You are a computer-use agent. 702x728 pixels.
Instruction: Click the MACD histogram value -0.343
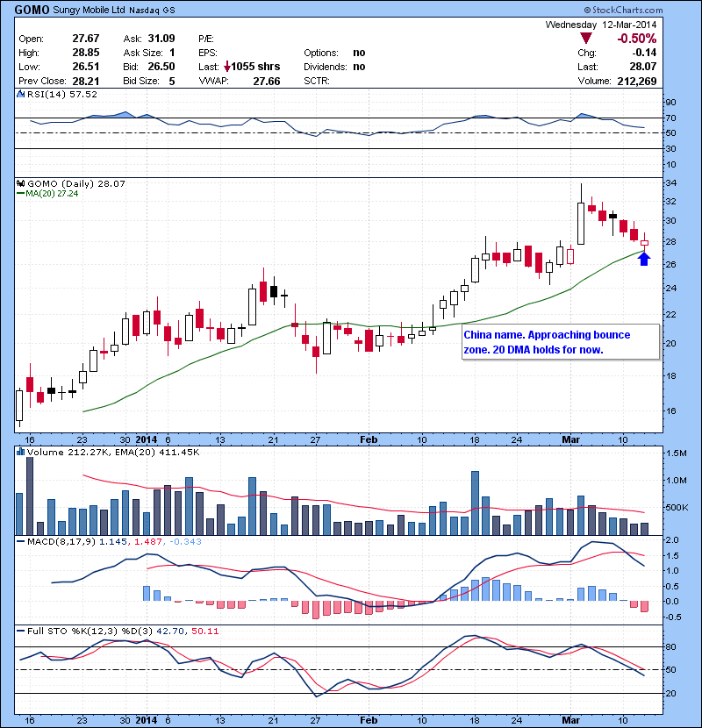[185, 541]
